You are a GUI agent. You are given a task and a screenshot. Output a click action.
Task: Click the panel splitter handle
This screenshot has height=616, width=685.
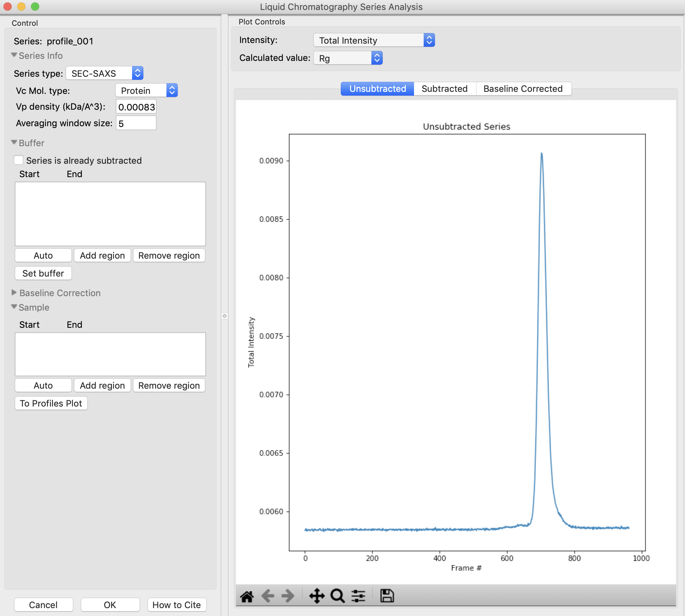coord(225,316)
